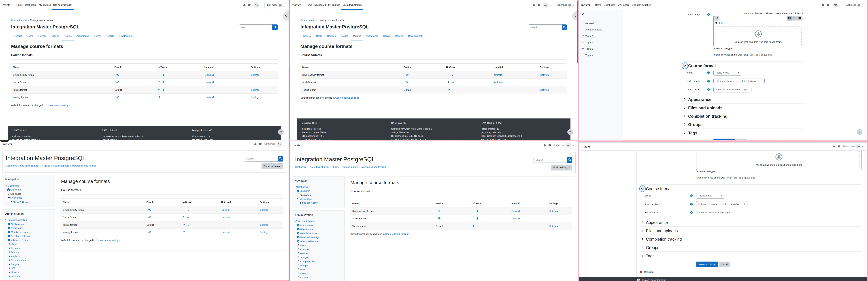Screen dimensions: 868x281
Task: Close the course index drawer in top-right panel
Action: tap(583, 14)
